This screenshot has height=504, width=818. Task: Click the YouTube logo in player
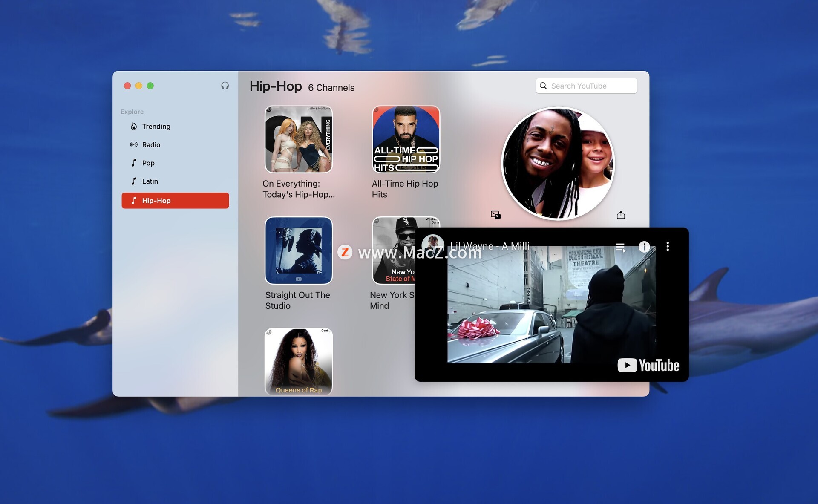pyautogui.click(x=648, y=365)
